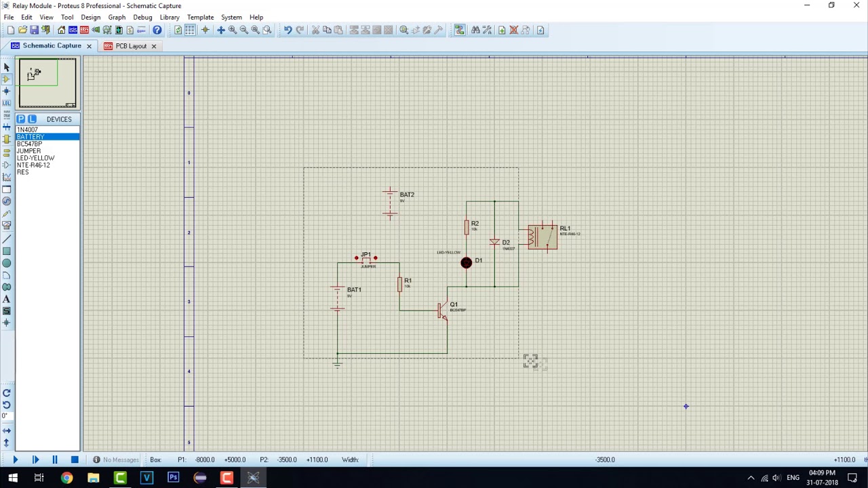Open library manager with L button

(x=32, y=119)
